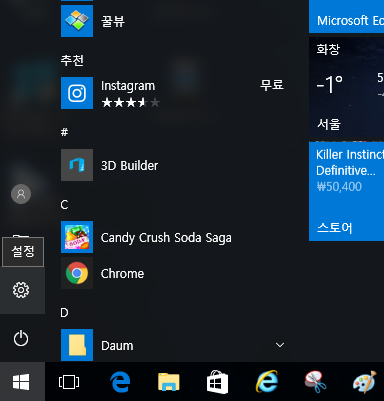Image resolution: width=384 pixels, height=401 pixels.
Task: Open the Microsoft Edge tile
Action: pyautogui.click(x=347, y=16)
